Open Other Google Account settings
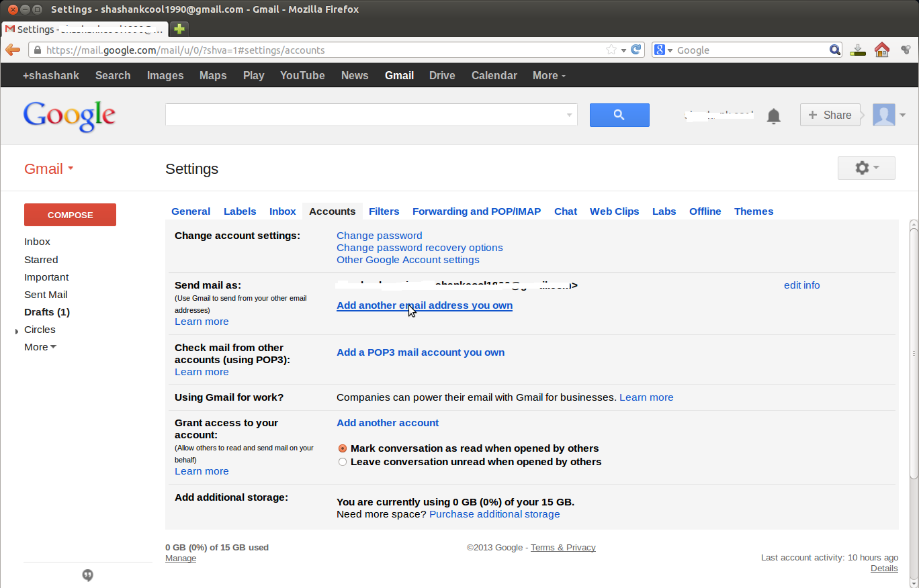 (408, 260)
